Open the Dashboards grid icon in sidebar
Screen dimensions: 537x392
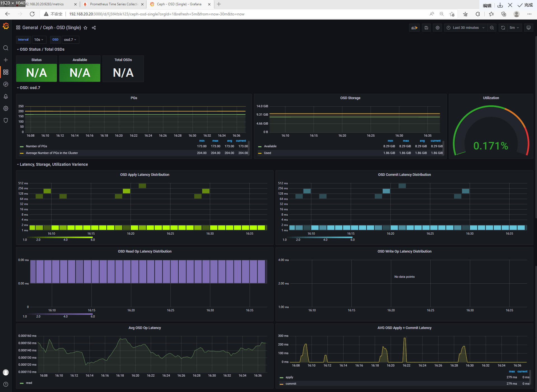[6, 72]
